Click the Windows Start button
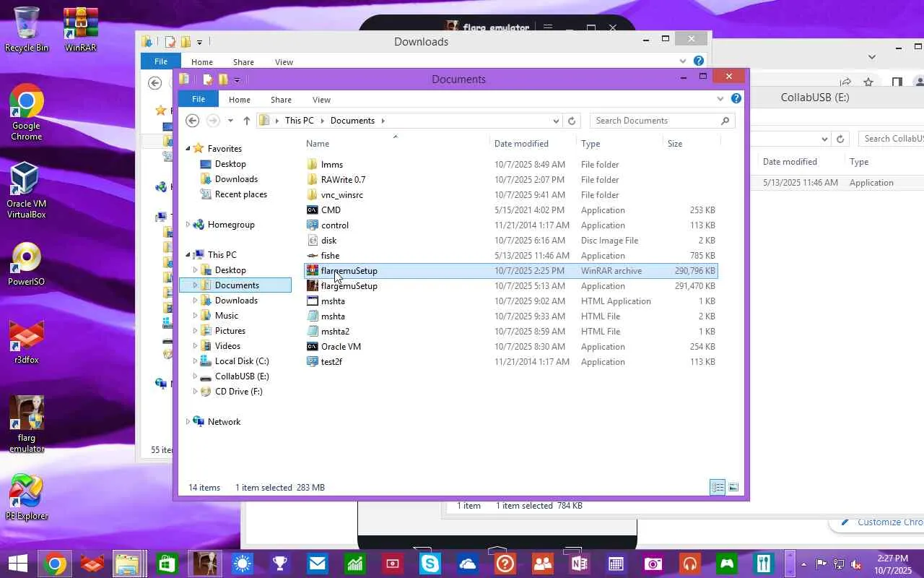This screenshot has height=578, width=924. coord(17,564)
